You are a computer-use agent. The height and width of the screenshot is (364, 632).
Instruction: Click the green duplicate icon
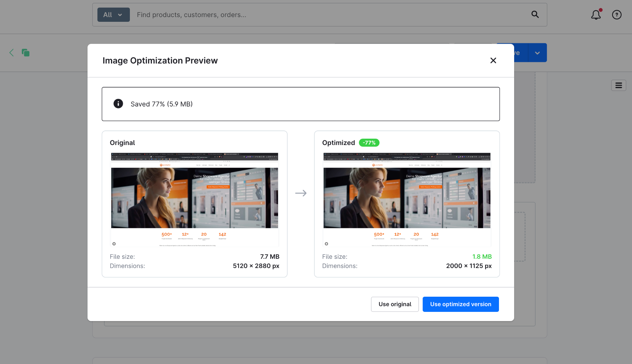(x=25, y=52)
